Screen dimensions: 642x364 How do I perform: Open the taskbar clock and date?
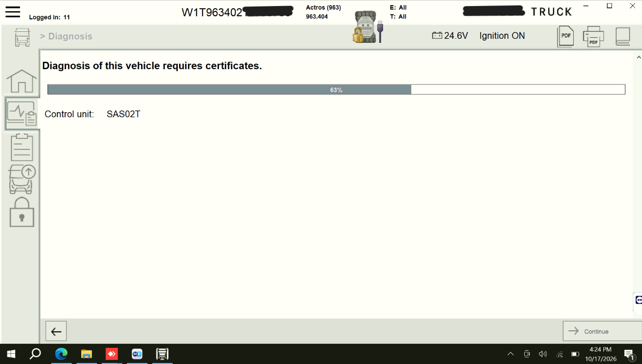[x=601, y=354]
